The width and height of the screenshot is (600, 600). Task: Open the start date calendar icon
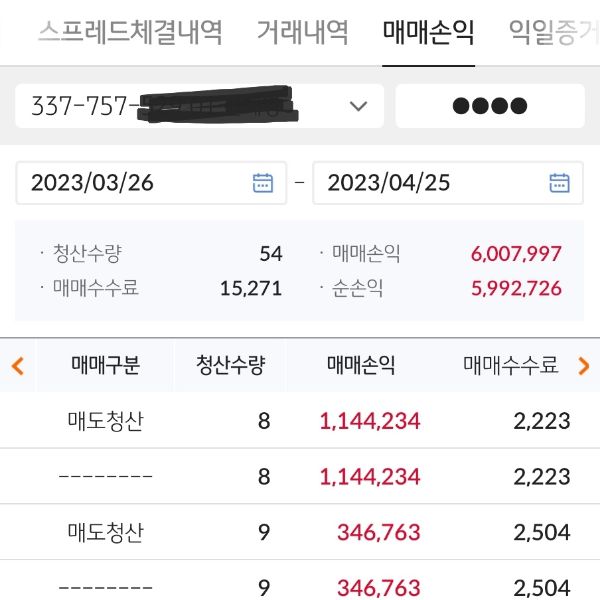(x=263, y=183)
